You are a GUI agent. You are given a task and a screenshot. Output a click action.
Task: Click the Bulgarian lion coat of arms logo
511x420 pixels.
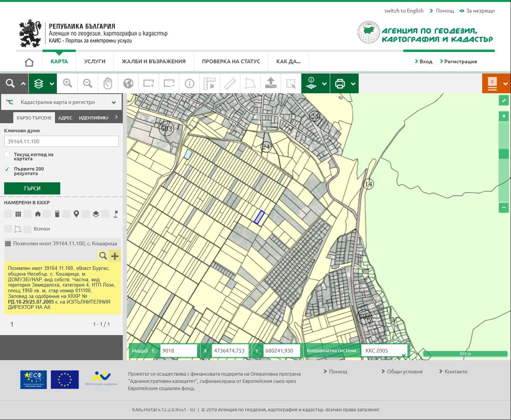click(30, 34)
